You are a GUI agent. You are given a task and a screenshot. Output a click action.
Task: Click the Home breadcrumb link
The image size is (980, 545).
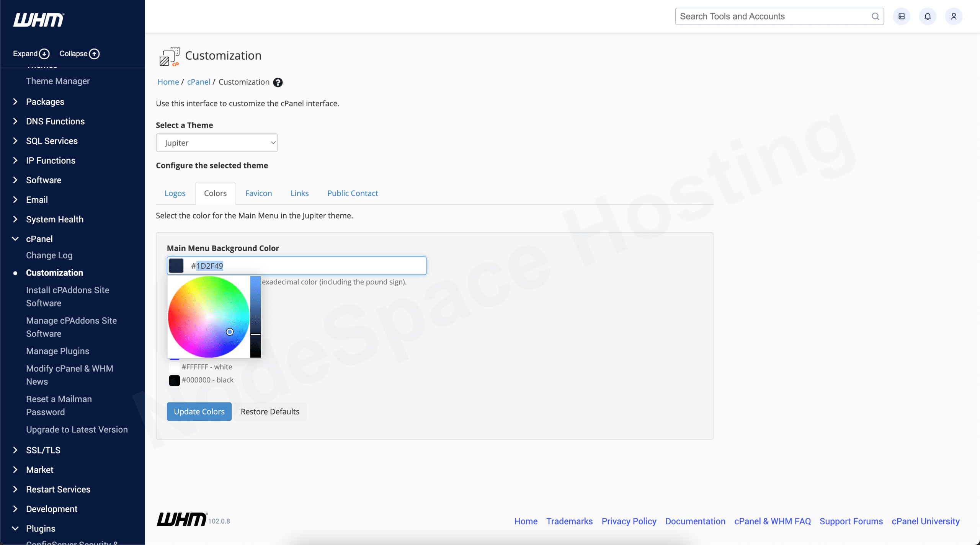click(x=168, y=82)
